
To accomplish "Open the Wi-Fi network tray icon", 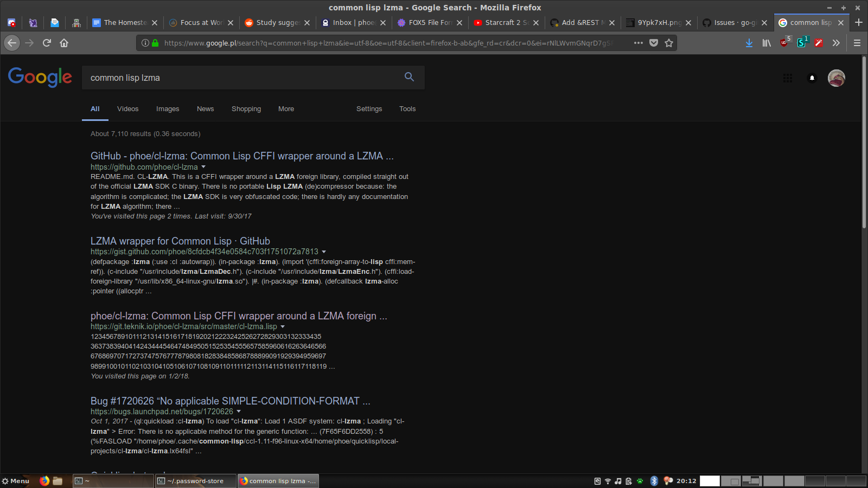I will (608, 481).
